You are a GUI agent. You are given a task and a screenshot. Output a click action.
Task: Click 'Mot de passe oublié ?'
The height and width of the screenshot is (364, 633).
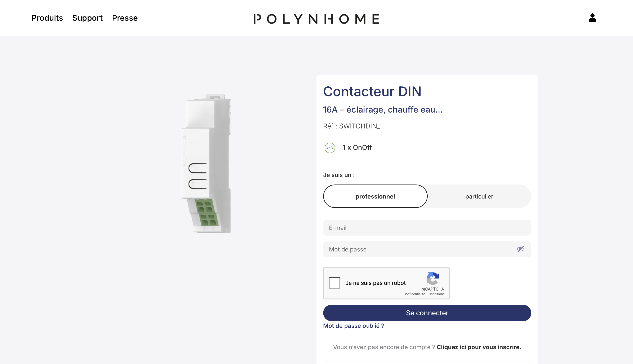tap(353, 326)
